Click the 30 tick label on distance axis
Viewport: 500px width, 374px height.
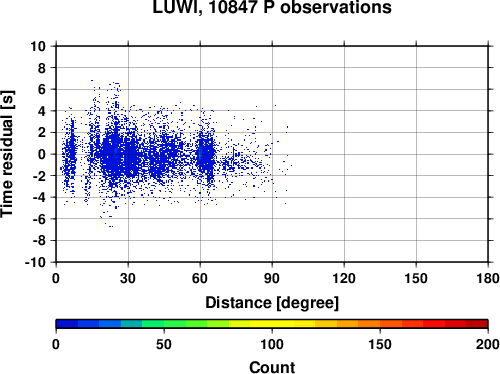[x=128, y=278]
